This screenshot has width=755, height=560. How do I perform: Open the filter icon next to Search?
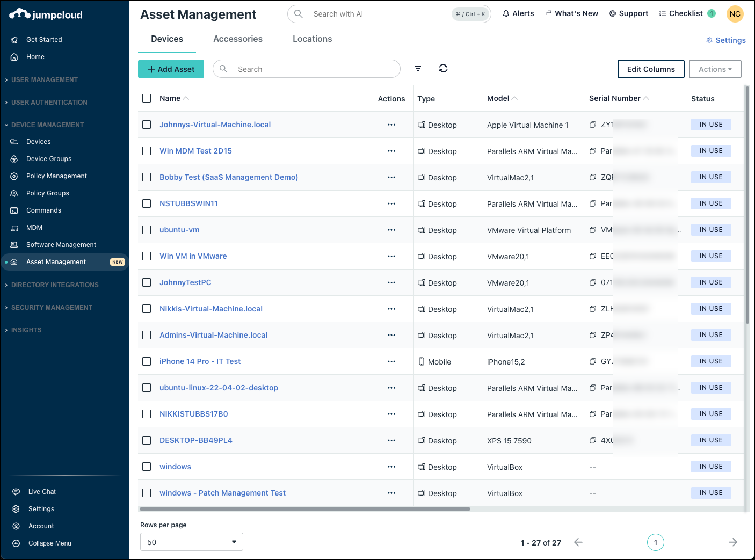click(x=418, y=68)
